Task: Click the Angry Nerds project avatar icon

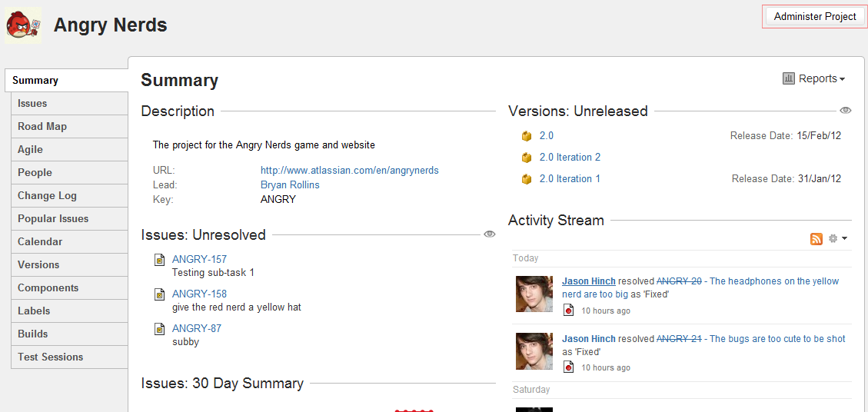Action: pos(23,25)
